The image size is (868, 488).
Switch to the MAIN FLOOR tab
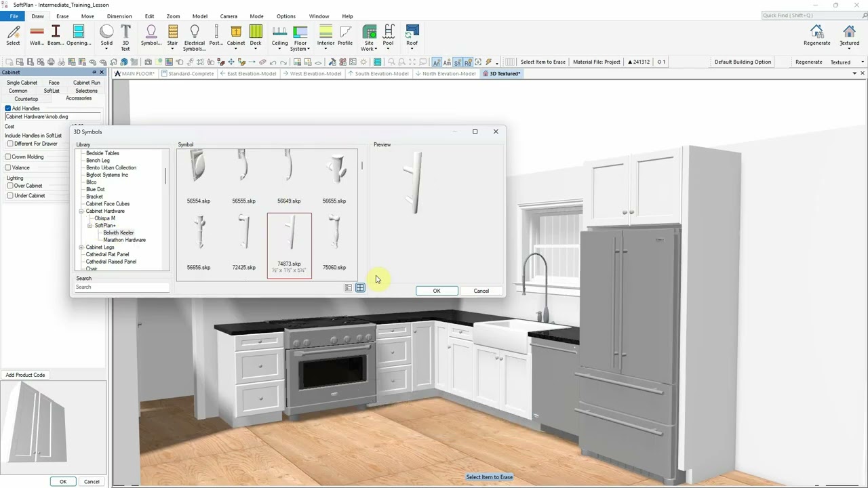135,74
